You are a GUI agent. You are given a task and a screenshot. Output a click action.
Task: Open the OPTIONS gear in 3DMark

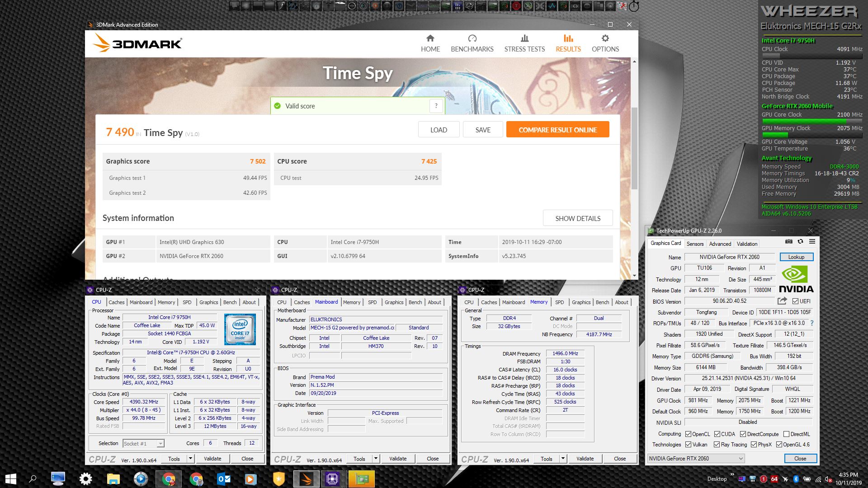click(x=605, y=38)
